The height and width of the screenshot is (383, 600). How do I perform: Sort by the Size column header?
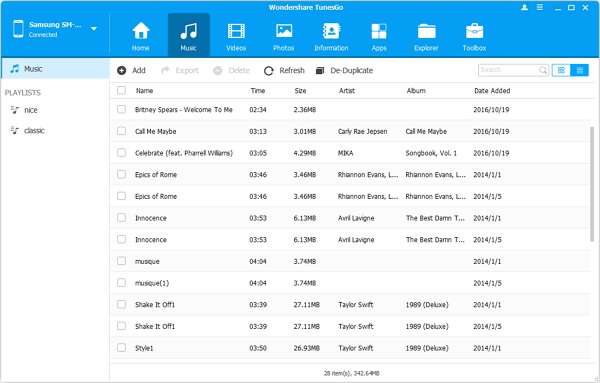tap(300, 91)
